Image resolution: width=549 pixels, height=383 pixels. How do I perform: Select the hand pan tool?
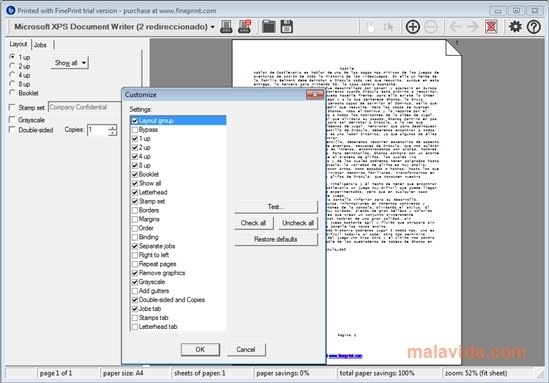click(370, 27)
